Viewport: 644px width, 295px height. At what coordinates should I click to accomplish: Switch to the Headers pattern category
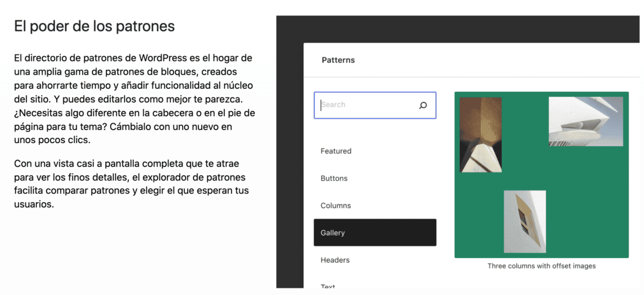[335, 260]
